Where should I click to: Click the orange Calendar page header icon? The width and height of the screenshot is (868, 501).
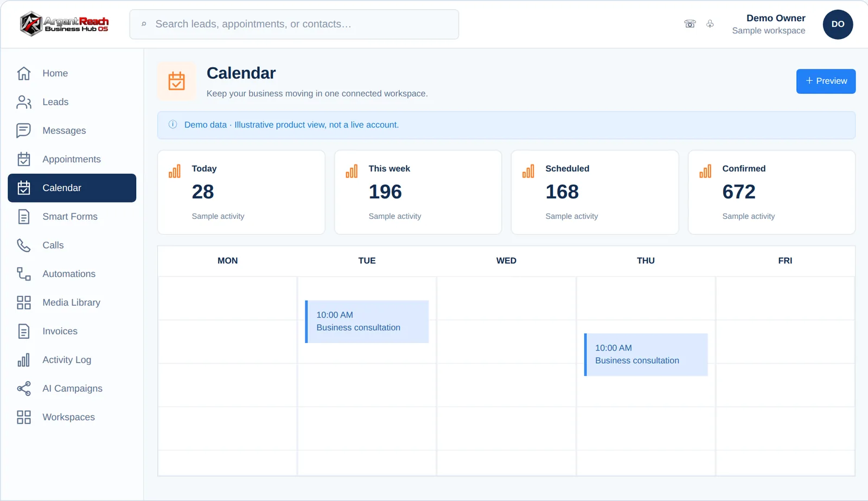[176, 81]
